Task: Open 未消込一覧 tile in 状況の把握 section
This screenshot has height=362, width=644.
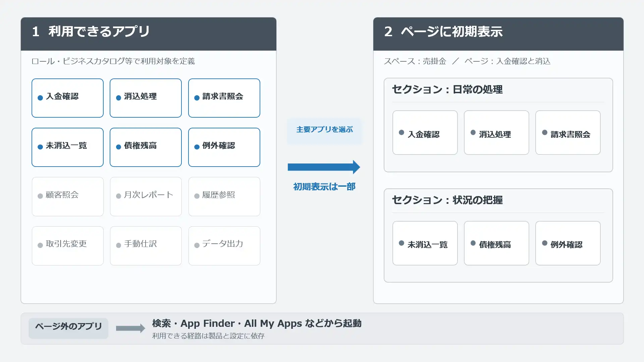Action: pyautogui.click(x=425, y=243)
